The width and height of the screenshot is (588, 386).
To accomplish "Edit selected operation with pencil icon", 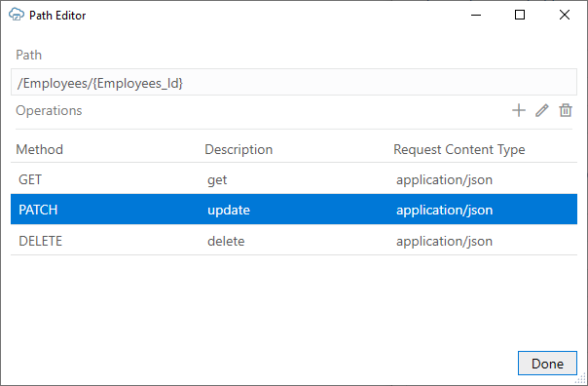I will point(542,110).
